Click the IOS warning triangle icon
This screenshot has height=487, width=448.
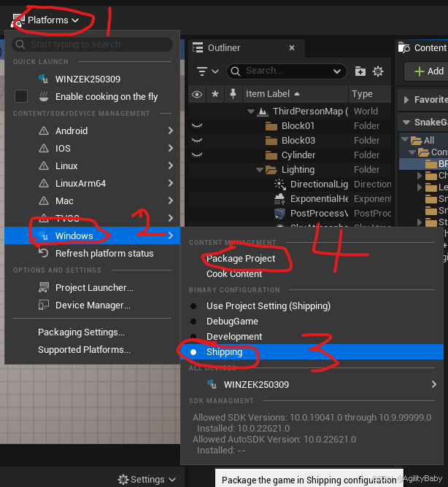coord(44,148)
